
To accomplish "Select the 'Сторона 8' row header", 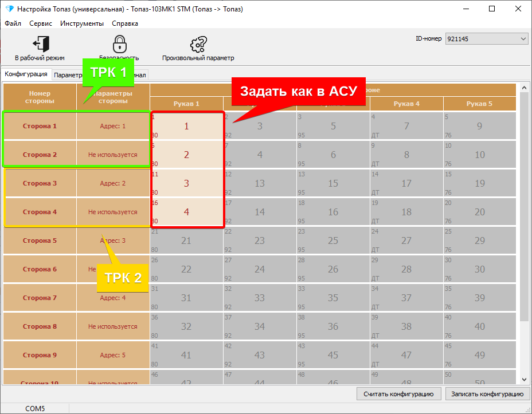I will (x=40, y=326).
